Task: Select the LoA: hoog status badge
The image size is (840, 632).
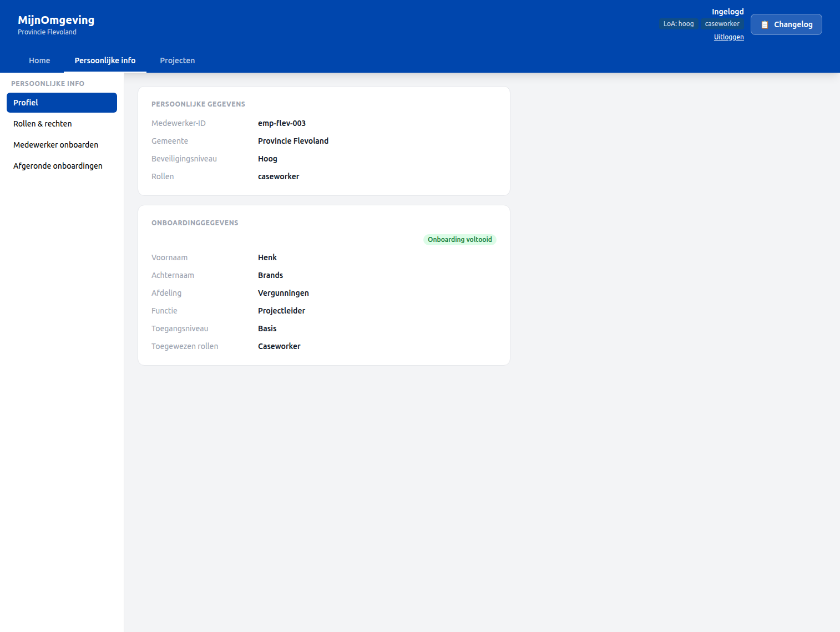Action: 678,23
